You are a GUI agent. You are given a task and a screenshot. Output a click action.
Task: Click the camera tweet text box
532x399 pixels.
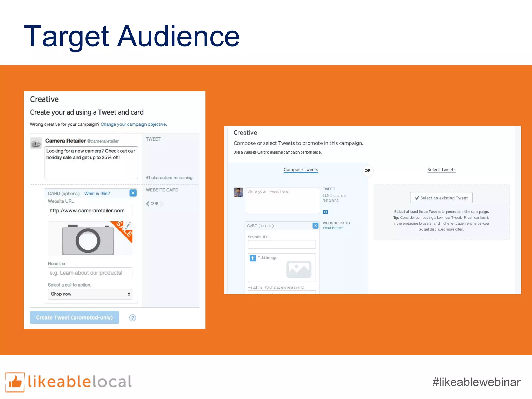pos(91,163)
